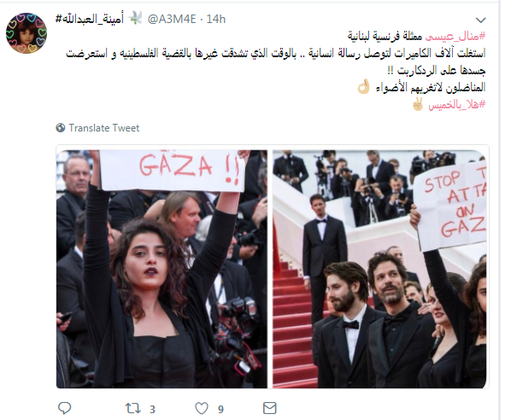Click the OK hand emoji in tweet text
Viewport: 505px width, 420px height.
click(364, 87)
